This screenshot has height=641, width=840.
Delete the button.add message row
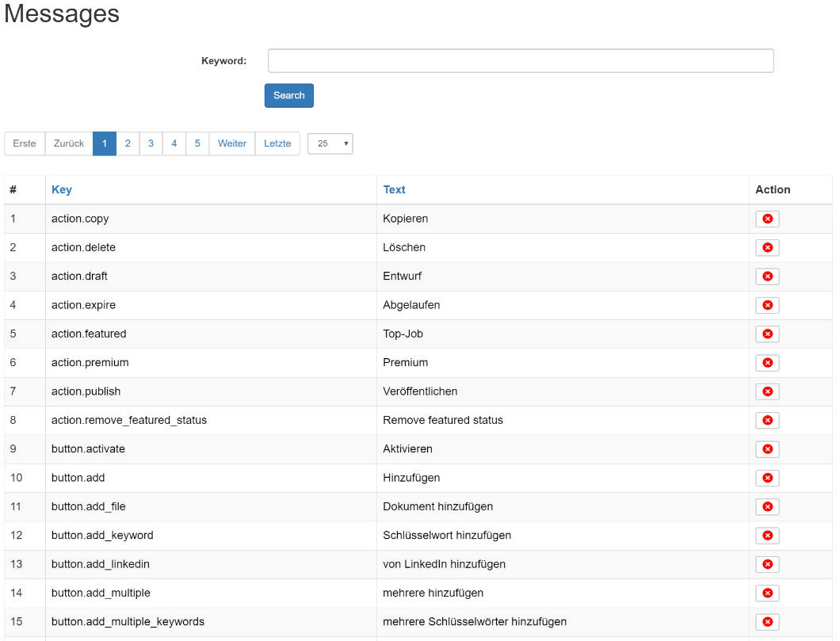[767, 479]
